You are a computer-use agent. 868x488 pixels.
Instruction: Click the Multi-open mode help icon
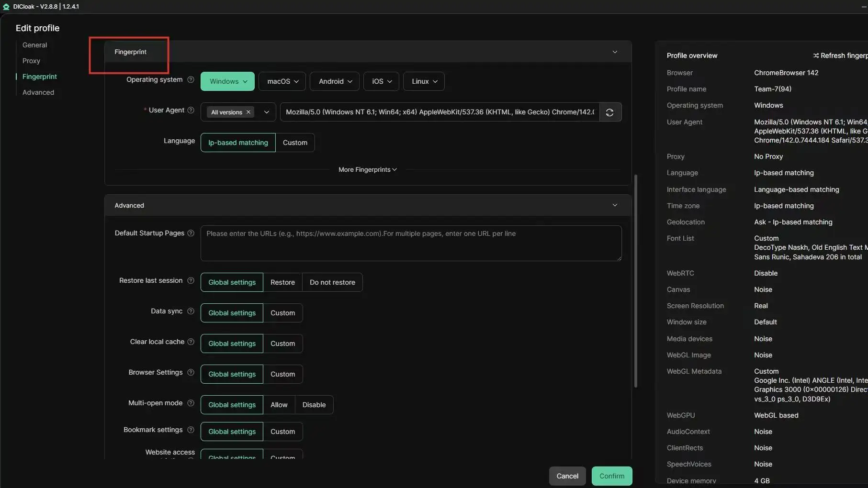tap(191, 403)
